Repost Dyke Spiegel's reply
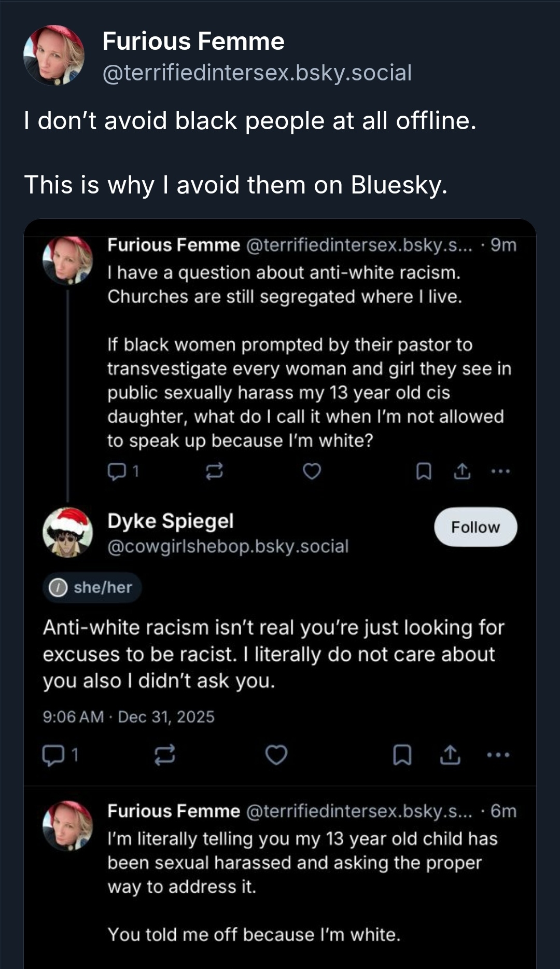 coord(165,755)
